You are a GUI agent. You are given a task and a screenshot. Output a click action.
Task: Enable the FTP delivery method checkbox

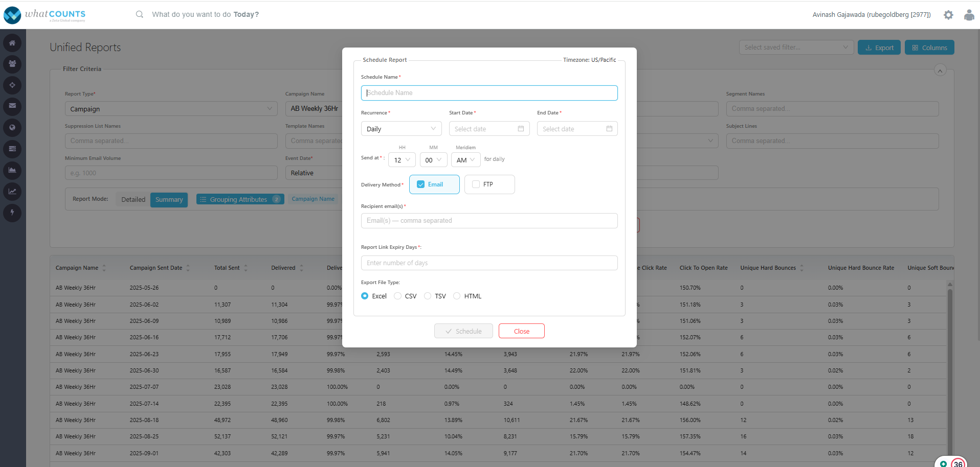(476, 184)
